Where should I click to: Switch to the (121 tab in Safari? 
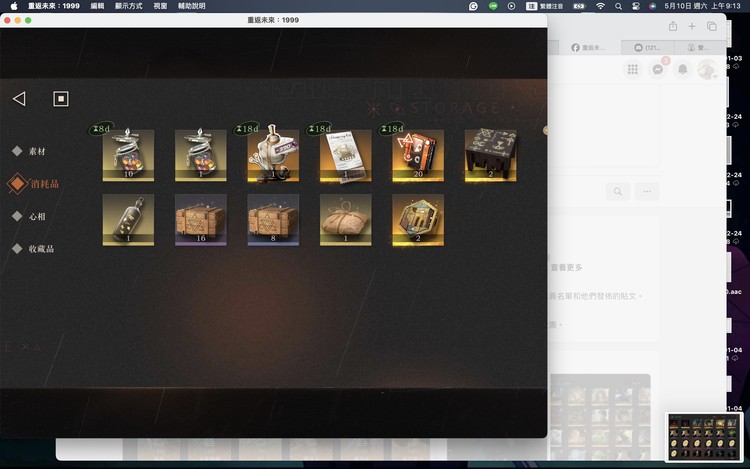pyautogui.click(x=648, y=47)
